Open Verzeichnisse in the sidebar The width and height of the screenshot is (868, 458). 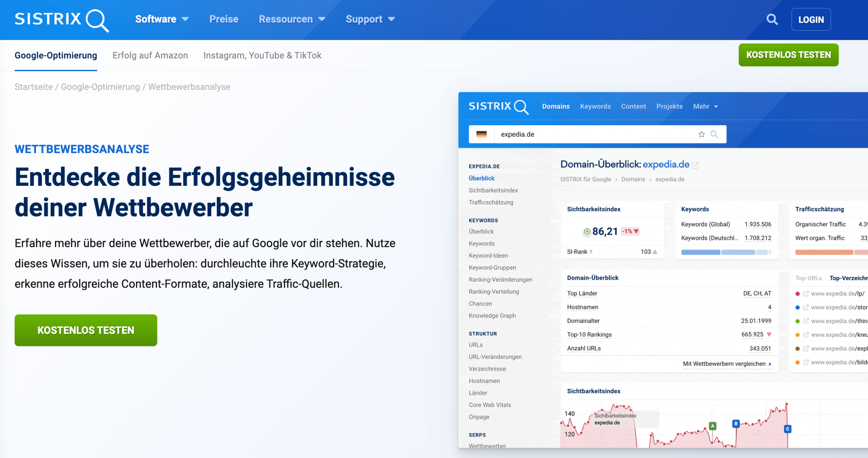(487, 369)
